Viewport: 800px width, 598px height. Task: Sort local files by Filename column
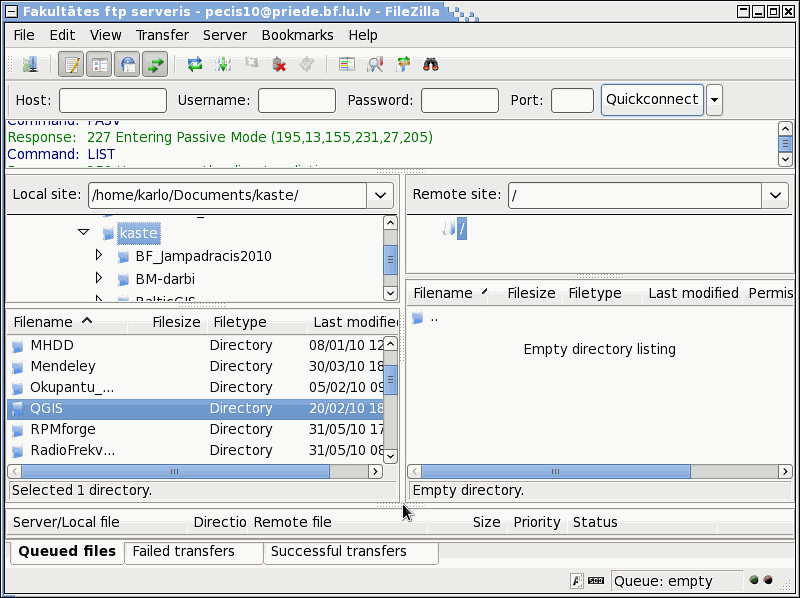pyautogui.click(x=66, y=322)
